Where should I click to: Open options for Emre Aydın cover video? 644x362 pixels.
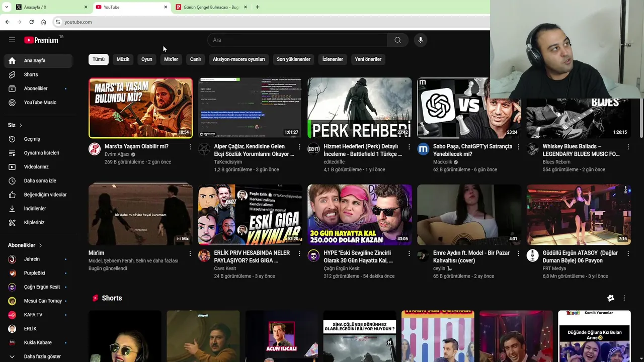tap(518, 253)
